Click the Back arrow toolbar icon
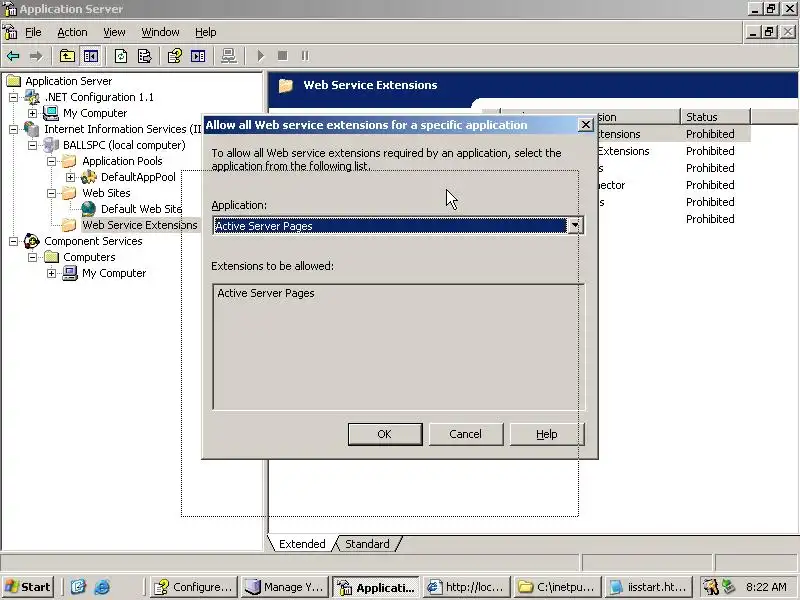The height and width of the screenshot is (600, 800). coord(13,56)
